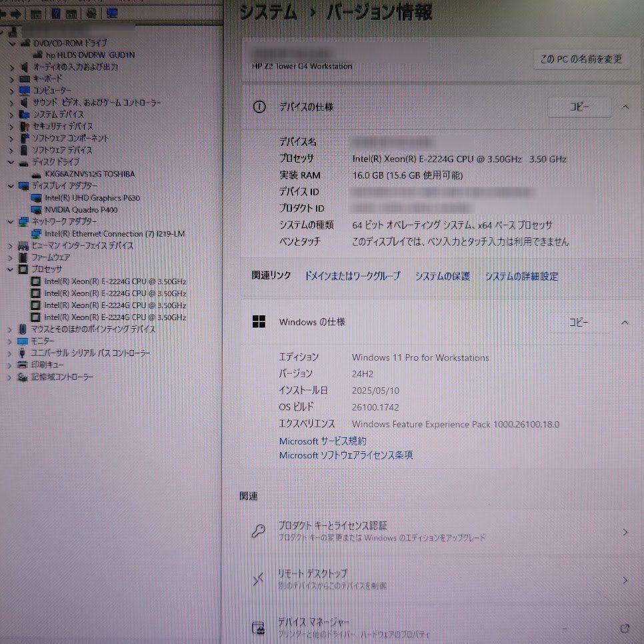Viewport: 644px width, 644px height.
Task: Collapse the プロセッサ tree node
Action: (11, 269)
